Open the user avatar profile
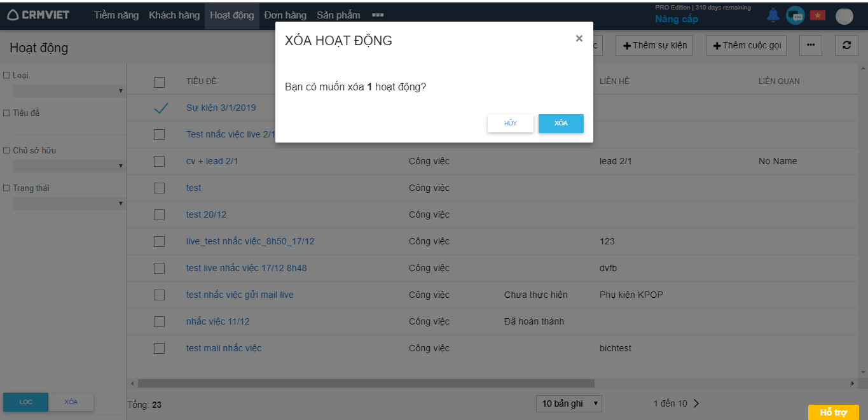The width and height of the screenshot is (868, 420). 844,16
